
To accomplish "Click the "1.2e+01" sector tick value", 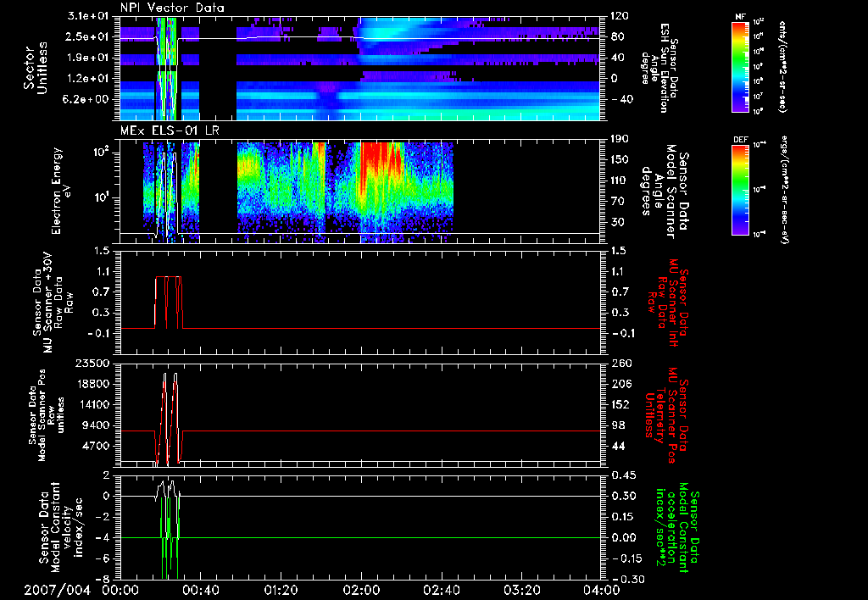I will click(90, 79).
